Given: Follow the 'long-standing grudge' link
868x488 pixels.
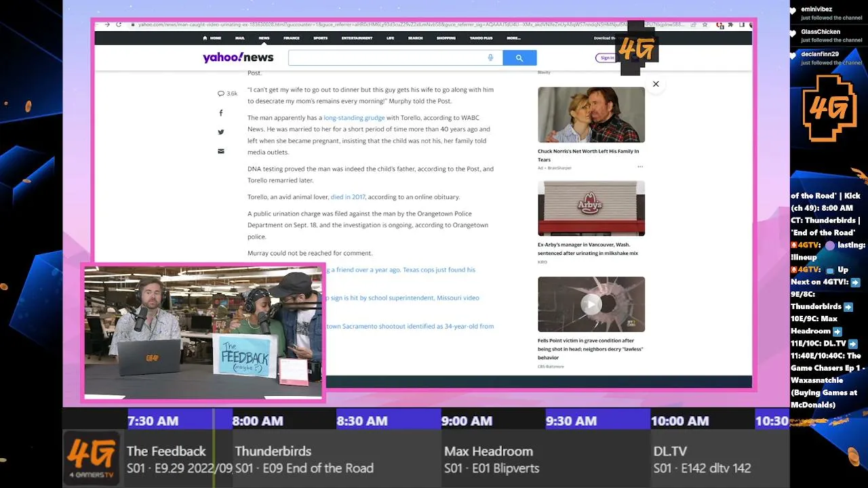Looking at the screenshot, I should [354, 118].
